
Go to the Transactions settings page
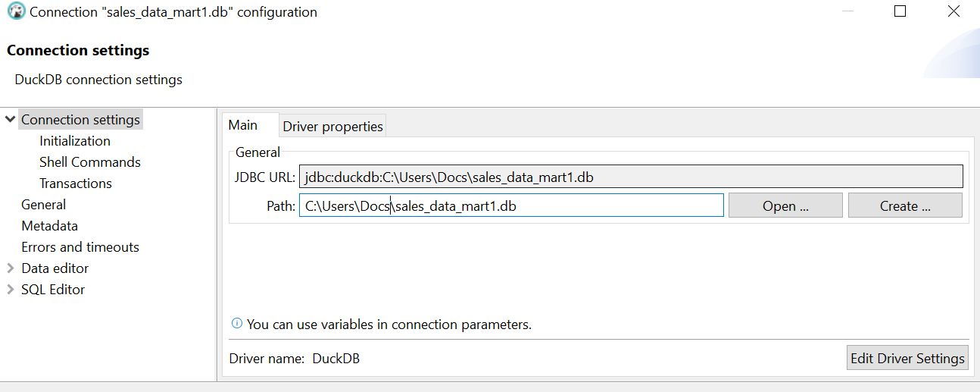(75, 183)
